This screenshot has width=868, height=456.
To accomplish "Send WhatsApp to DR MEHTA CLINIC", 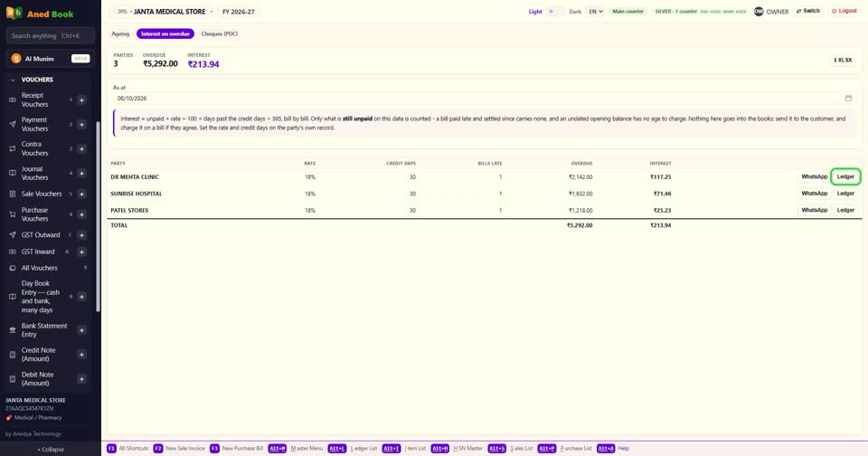I will (815, 176).
